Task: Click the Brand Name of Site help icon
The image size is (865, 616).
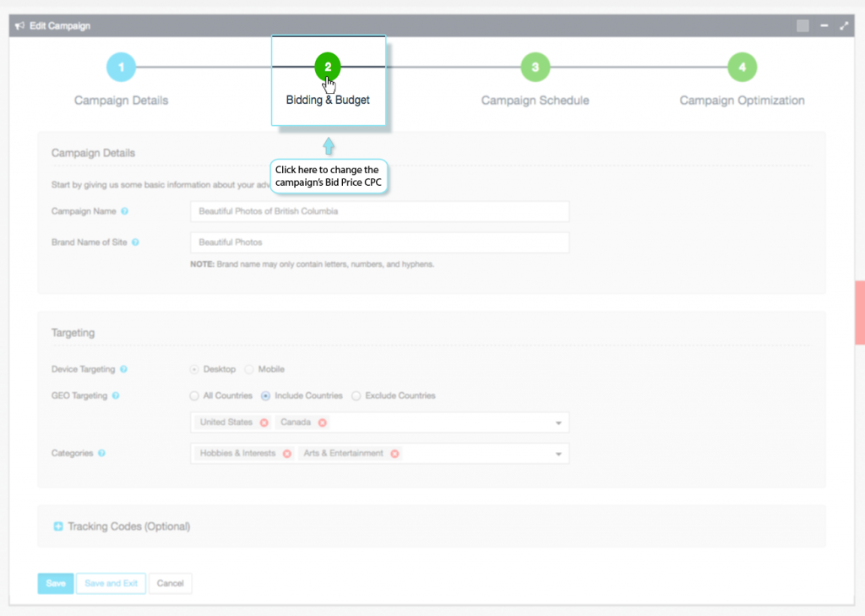Action: (135, 243)
